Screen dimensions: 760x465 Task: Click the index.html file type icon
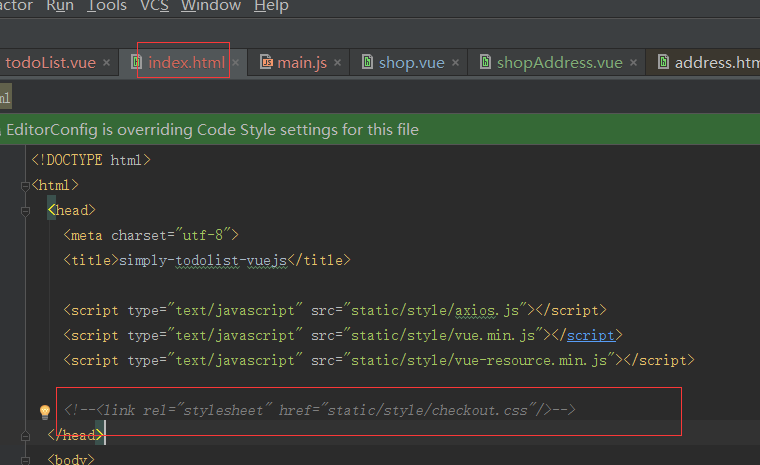tap(137, 62)
